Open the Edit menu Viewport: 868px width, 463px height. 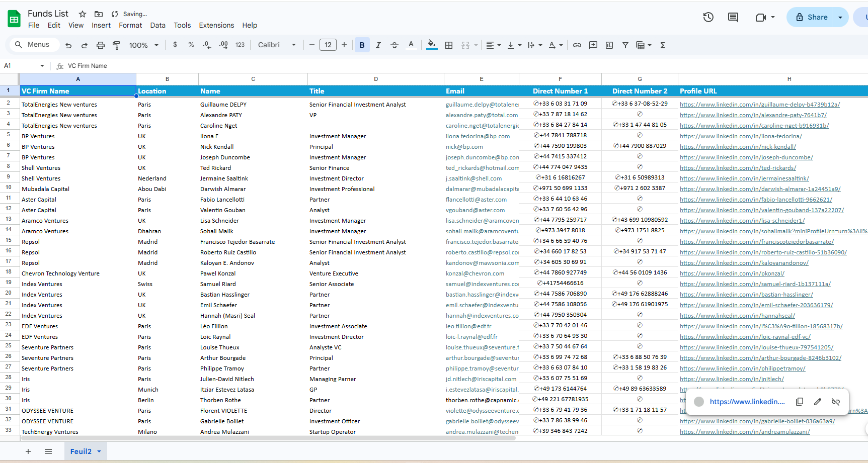point(54,25)
